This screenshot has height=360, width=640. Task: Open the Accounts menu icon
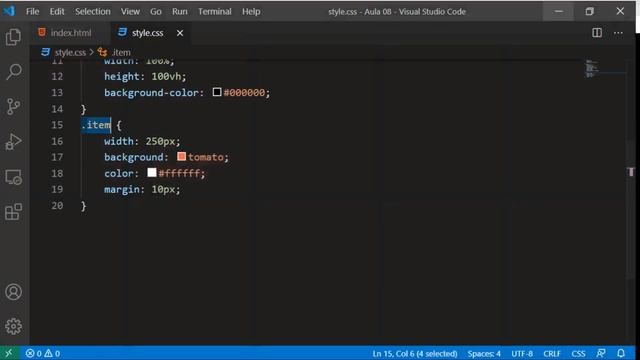tap(13, 292)
